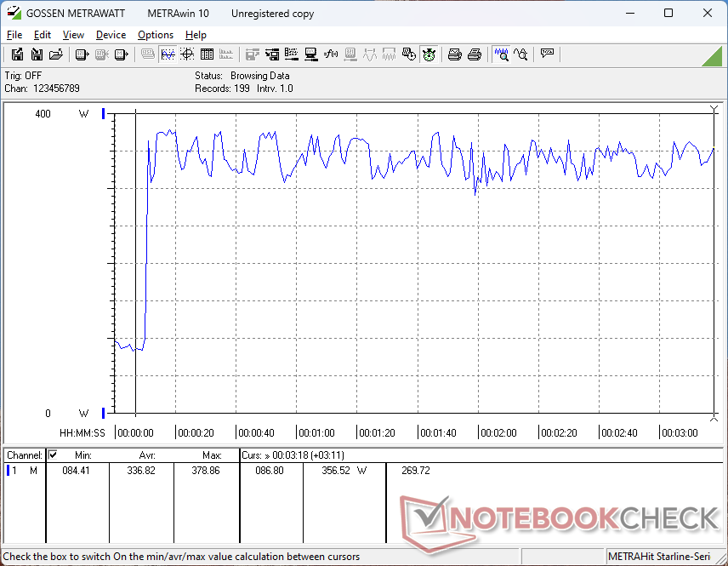Toggle the Channel min/avr/max calculation checkbox
The height and width of the screenshot is (566, 728).
(x=53, y=455)
